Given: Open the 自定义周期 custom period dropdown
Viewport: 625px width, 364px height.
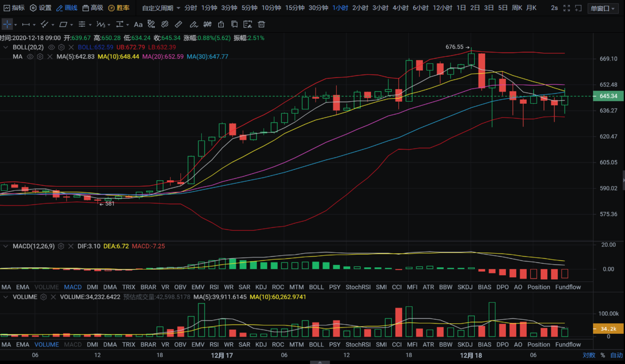Looking at the screenshot, I should point(161,8).
